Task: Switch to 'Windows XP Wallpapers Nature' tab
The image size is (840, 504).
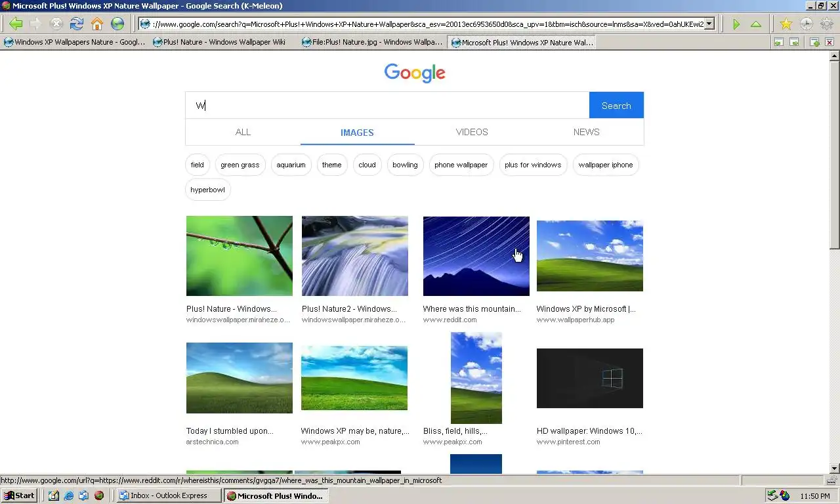Action: pyautogui.click(x=74, y=42)
